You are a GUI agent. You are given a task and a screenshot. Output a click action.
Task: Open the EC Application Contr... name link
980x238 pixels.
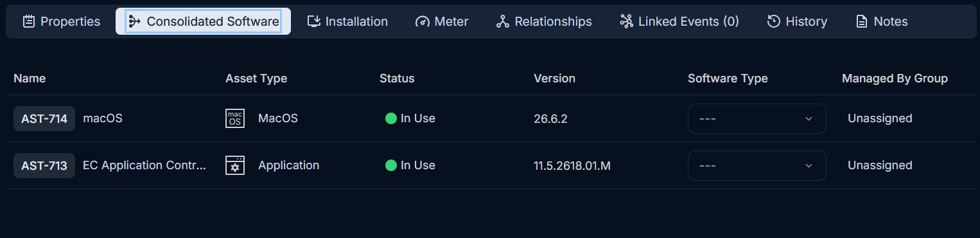point(144,165)
